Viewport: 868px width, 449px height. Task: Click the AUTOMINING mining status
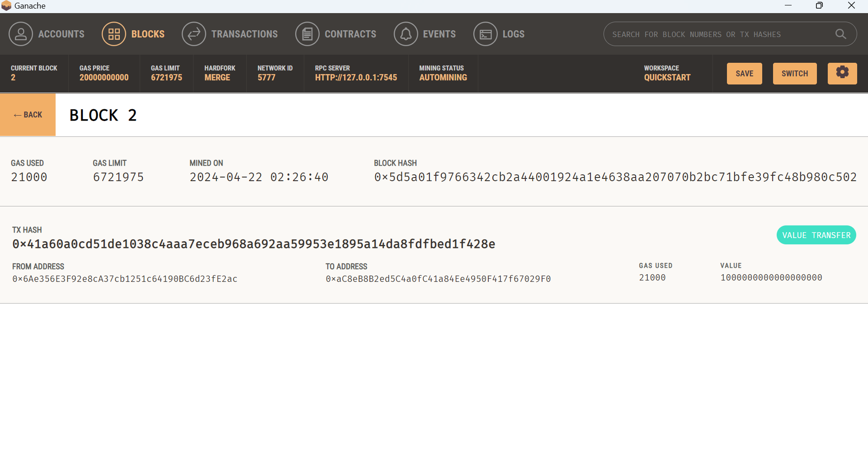[x=443, y=77]
